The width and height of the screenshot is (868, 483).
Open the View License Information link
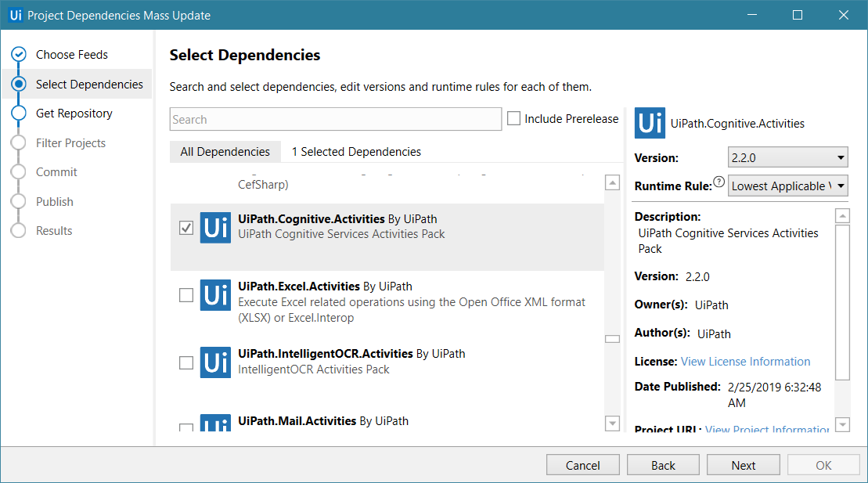[745, 361]
